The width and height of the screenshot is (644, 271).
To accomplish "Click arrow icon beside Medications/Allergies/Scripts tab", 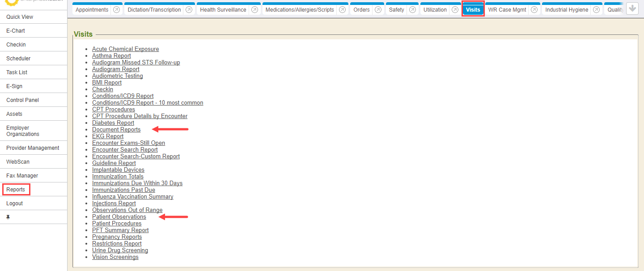I will [342, 10].
